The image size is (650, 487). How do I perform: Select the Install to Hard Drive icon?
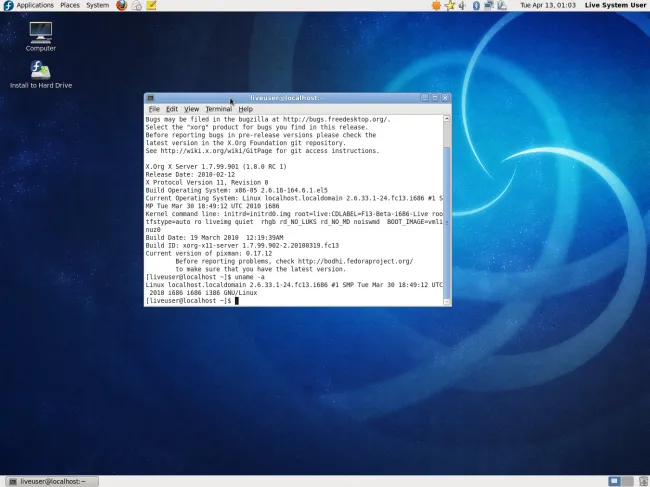[41, 75]
